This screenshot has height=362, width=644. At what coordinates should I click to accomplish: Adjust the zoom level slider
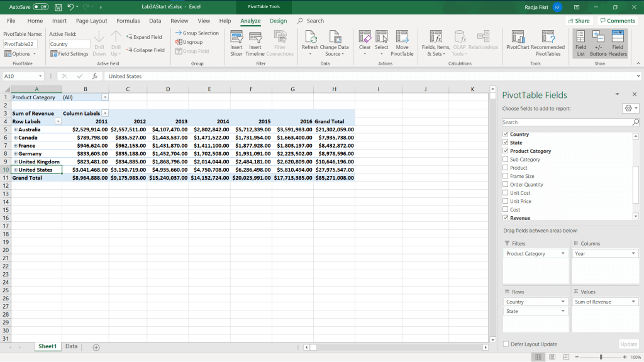pyautogui.click(x=601, y=357)
